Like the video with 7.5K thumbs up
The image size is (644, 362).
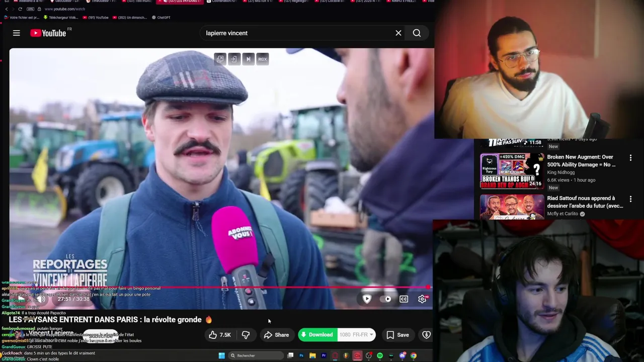(x=220, y=335)
